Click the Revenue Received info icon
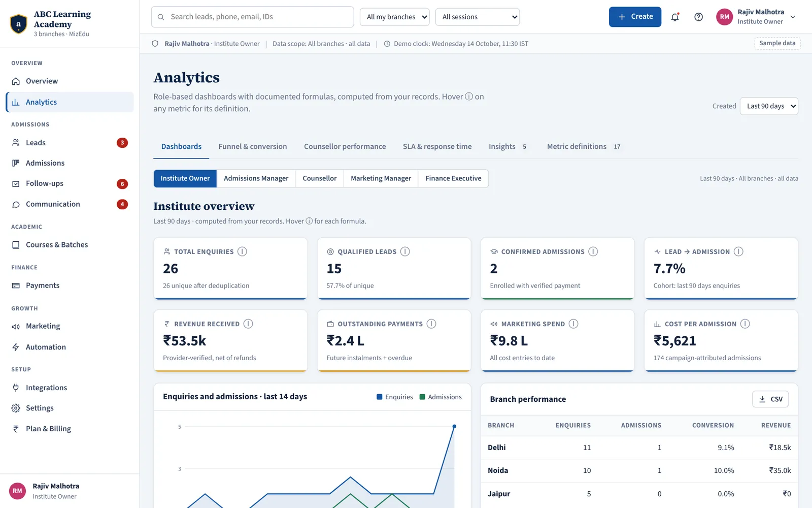 coord(248,324)
